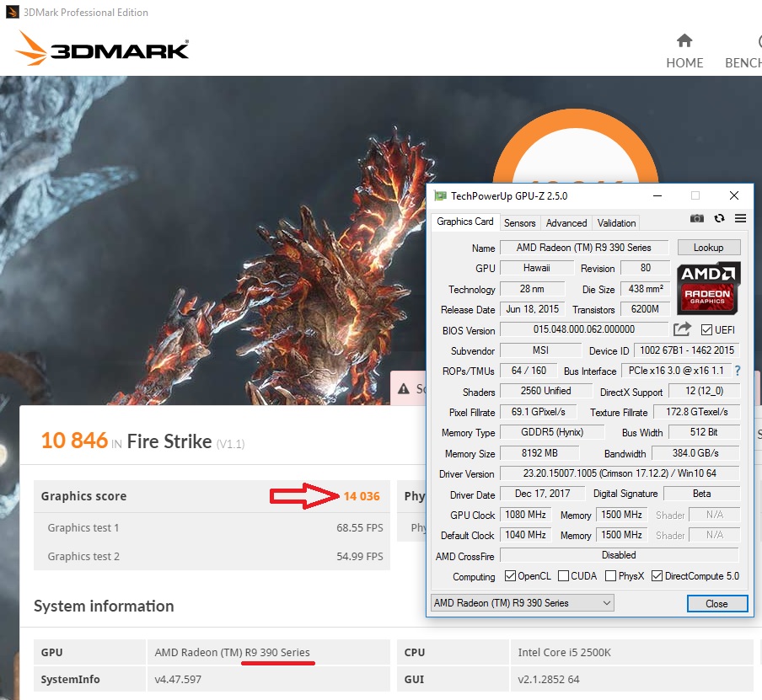Screen dimensions: 762x700
Task: Click the Die Size 438 mm² field
Action: [x=646, y=289]
